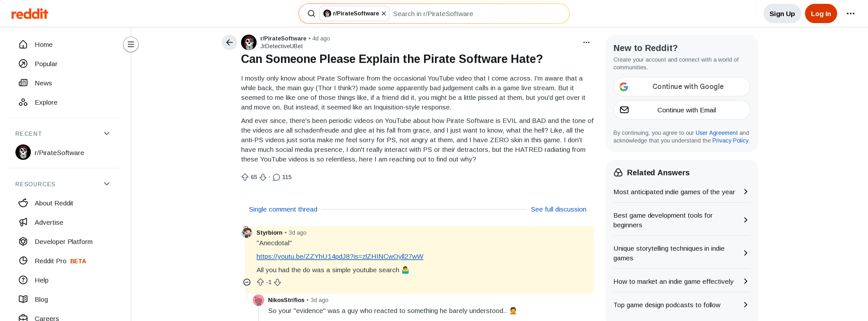The width and height of the screenshot is (868, 321).
Task: Open post options three-dot menu
Action: [x=586, y=42]
